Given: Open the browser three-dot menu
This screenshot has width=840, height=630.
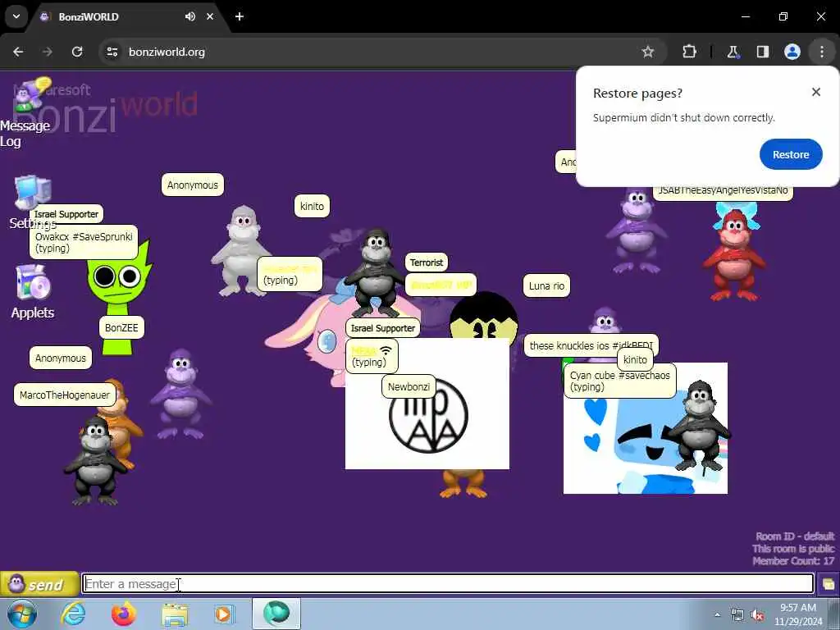Looking at the screenshot, I should pos(822,52).
